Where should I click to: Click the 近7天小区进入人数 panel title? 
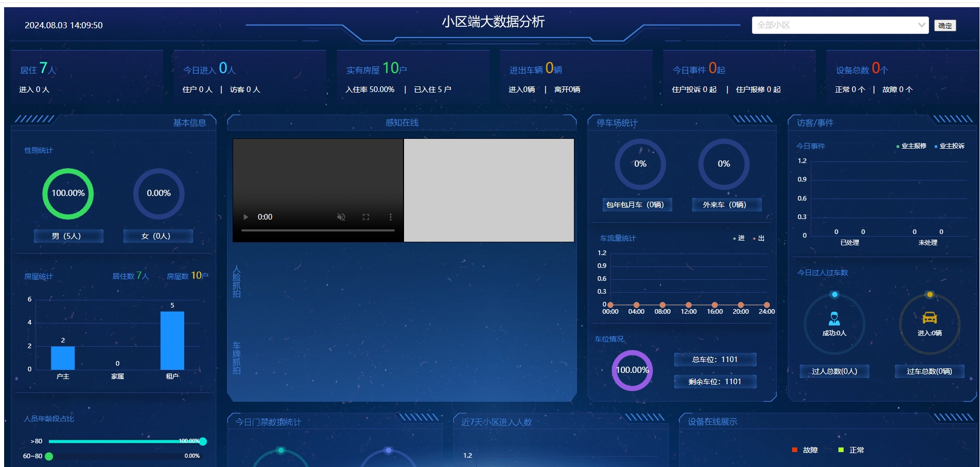(496, 422)
